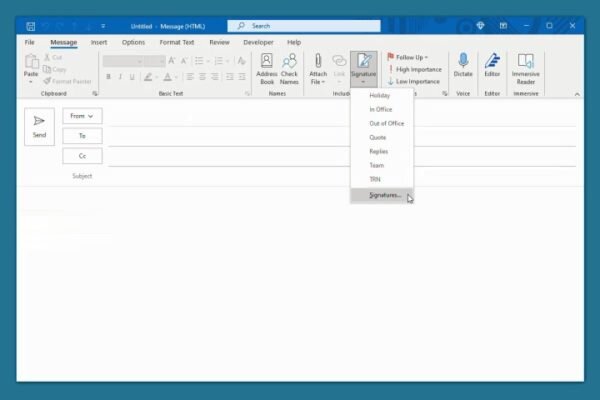Click the Copy command
Image resolution: width=600 pixels, height=400 pixels.
click(55, 69)
